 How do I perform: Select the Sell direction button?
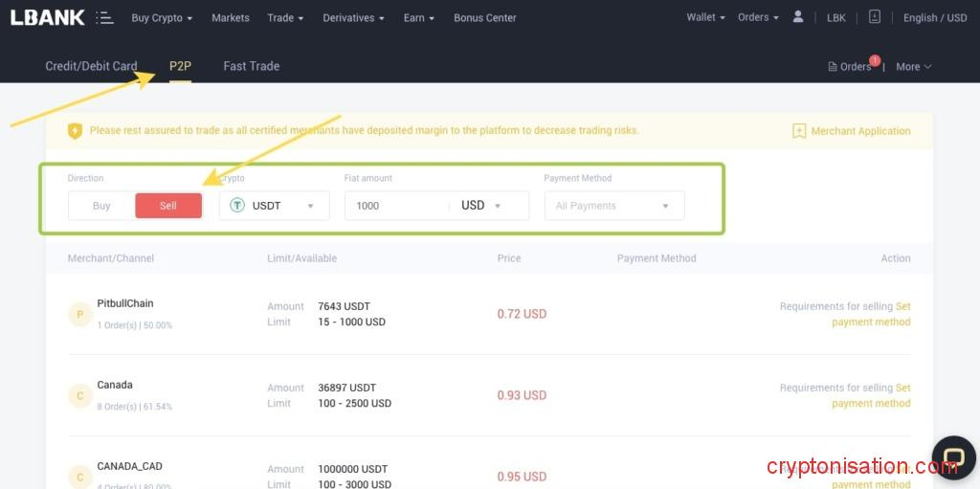pos(168,206)
